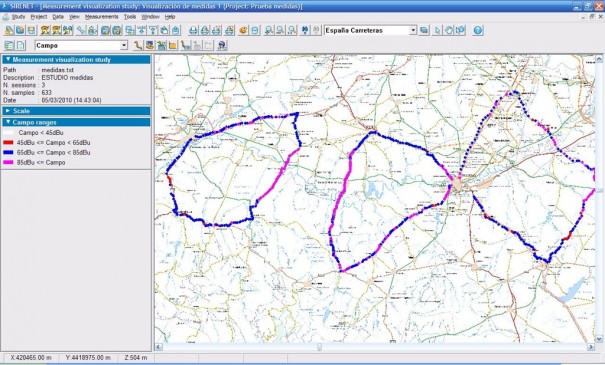Click the first printer icon in toolbar
This screenshot has width=605, height=365.
[193, 30]
